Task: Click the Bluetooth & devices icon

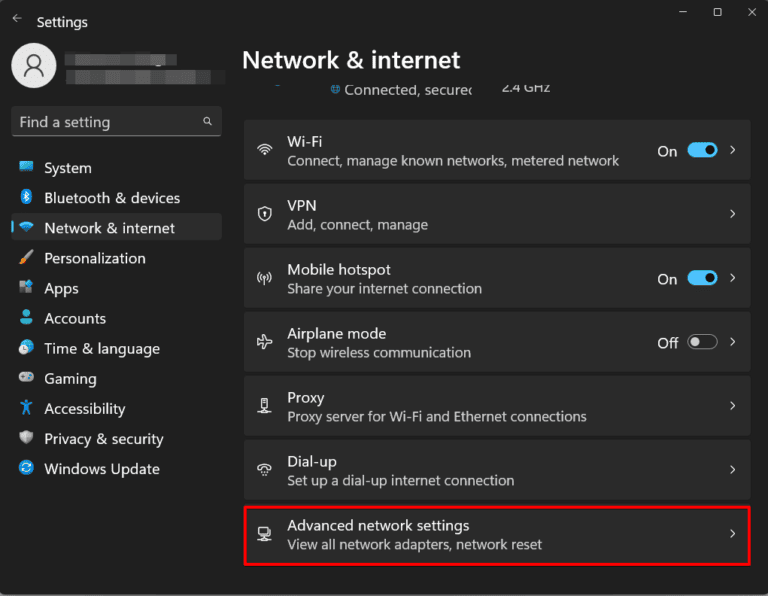Action: point(26,198)
